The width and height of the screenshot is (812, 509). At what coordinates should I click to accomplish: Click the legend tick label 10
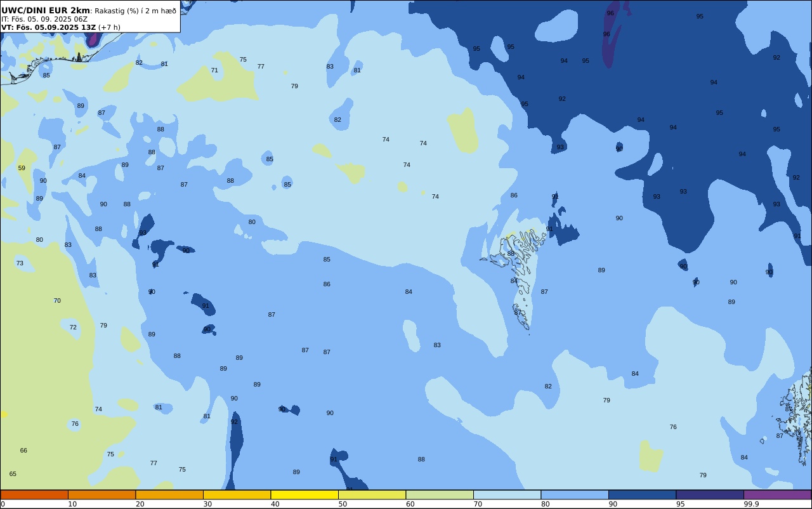click(x=72, y=504)
